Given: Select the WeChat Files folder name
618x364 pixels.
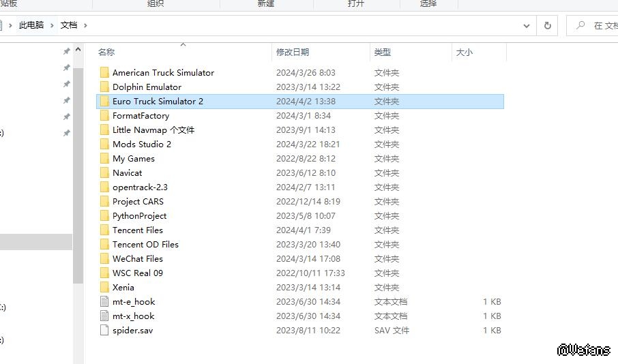Looking at the screenshot, I should click(x=138, y=258).
